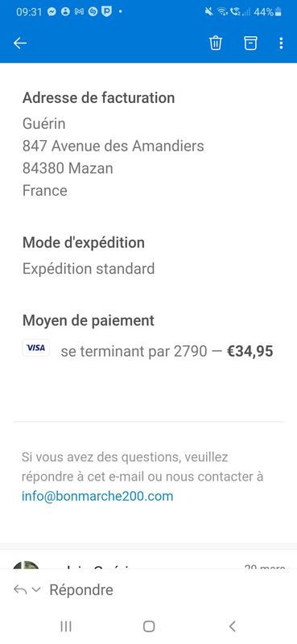Tap the muted sound status icon
Viewport: 297px width, 644px height.
tap(209, 12)
